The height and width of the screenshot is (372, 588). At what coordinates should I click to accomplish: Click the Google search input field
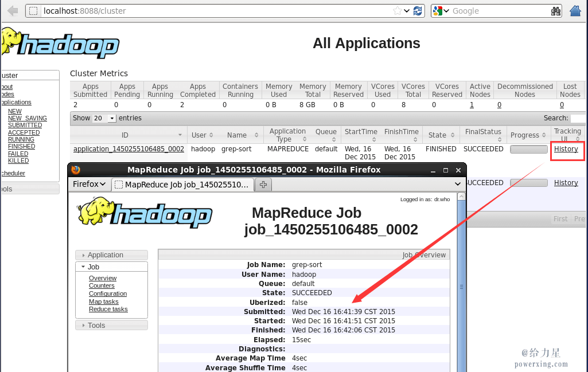[x=500, y=11]
